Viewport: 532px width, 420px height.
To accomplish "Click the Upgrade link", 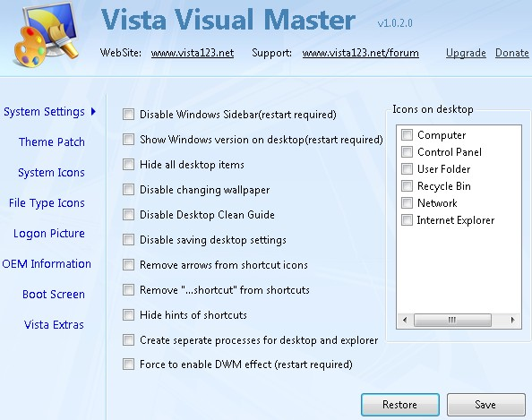I will tap(466, 53).
